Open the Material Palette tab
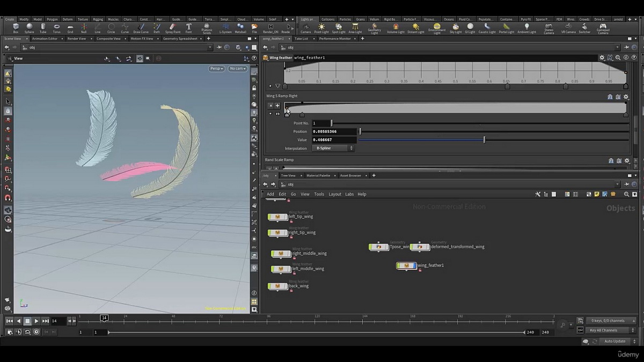Screen dimensions: 644x362 318,175
